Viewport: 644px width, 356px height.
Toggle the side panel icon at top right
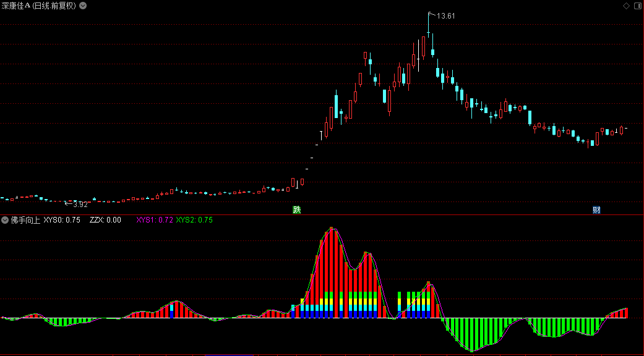(638, 6)
